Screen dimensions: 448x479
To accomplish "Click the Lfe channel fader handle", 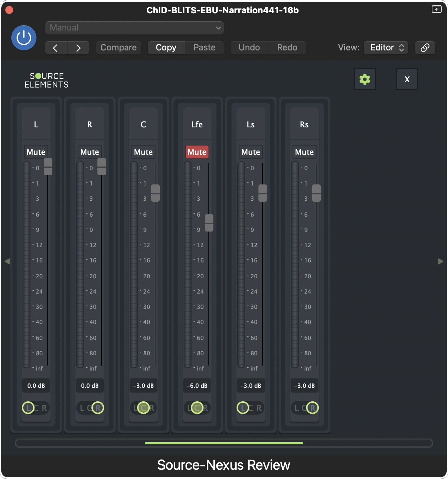I will tap(209, 223).
